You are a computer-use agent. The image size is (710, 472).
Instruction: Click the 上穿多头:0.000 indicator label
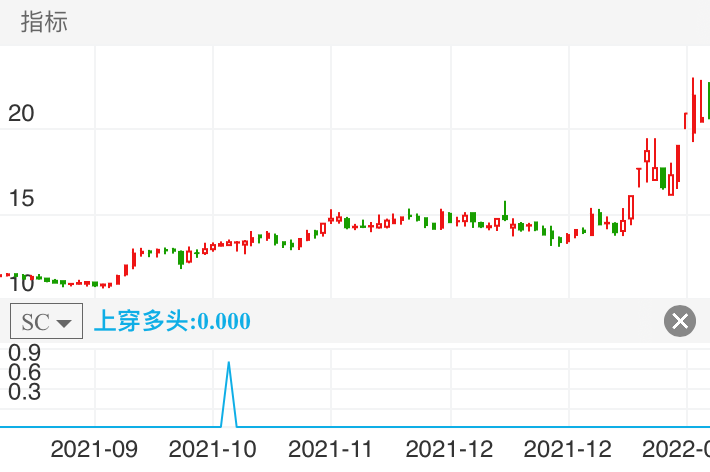click(171, 321)
